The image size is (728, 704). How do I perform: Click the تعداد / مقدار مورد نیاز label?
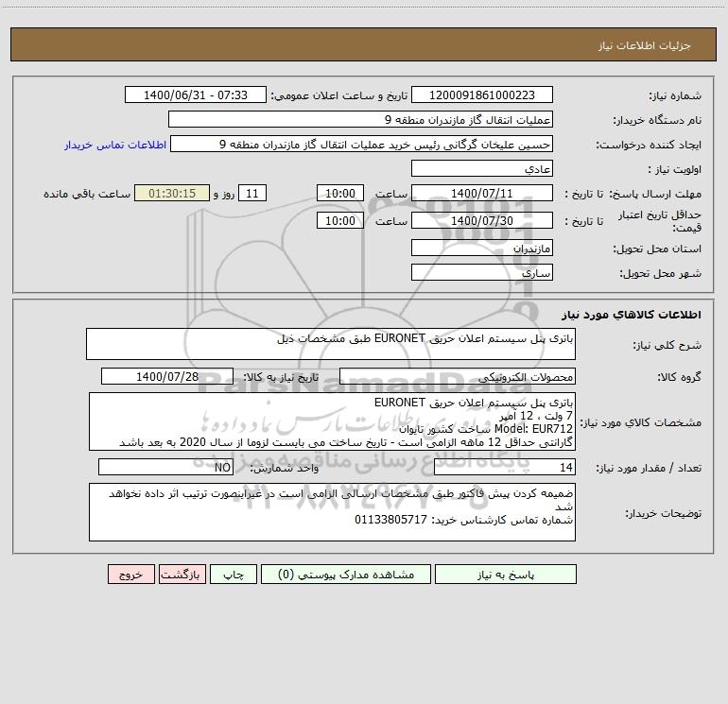pyautogui.click(x=649, y=468)
